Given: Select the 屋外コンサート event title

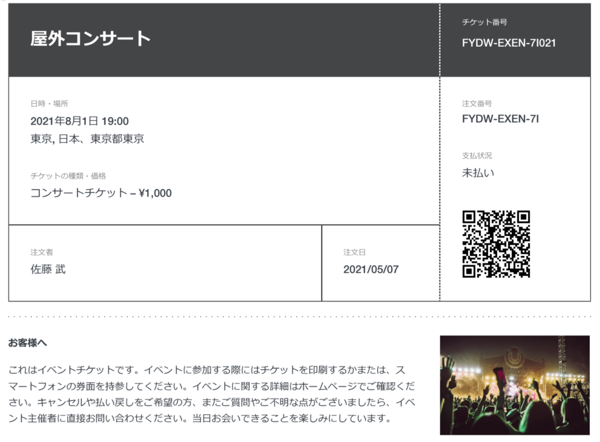Looking at the screenshot, I should 90,38.
